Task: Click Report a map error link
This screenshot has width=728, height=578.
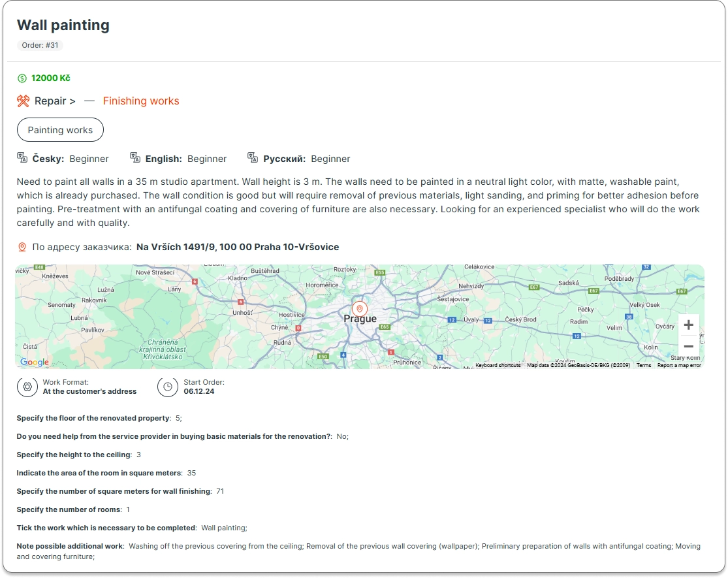Action: click(678, 365)
